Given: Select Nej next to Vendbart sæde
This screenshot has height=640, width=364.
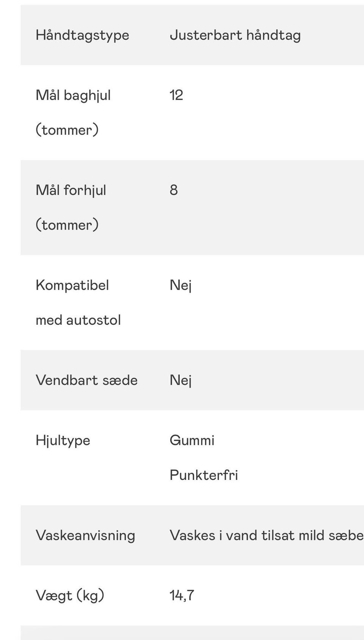Looking at the screenshot, I should pos(180,380).
